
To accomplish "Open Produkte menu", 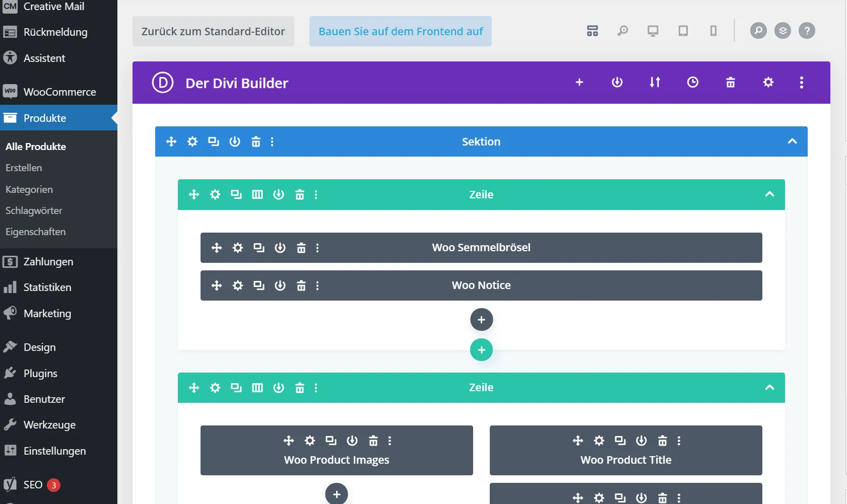I will coord(58,118).
